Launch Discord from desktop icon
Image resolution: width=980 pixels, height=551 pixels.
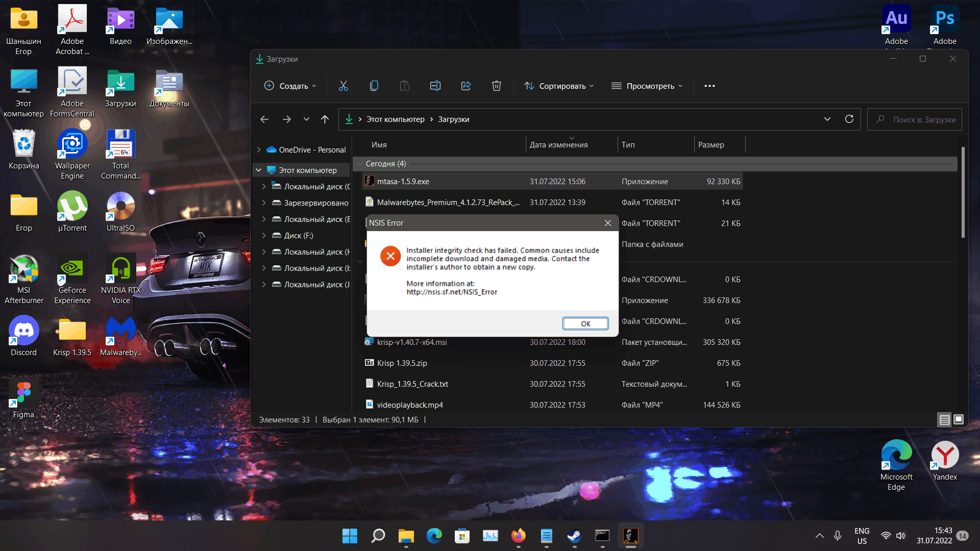pos(24,332)
